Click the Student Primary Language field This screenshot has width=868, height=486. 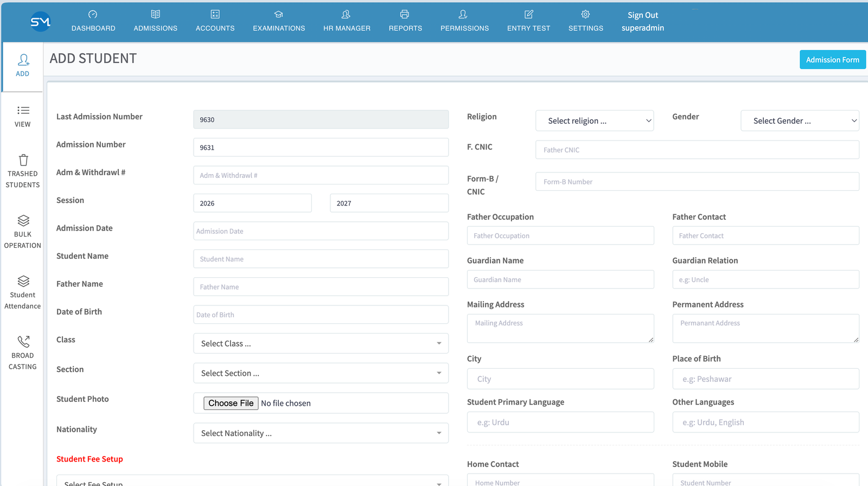(560, 422)
